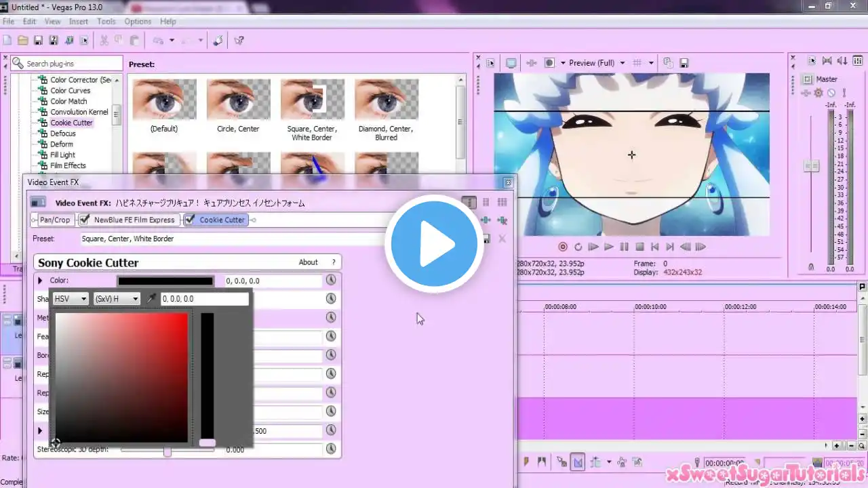Expand the Color parameter triangle
Viewport: 868px width, 488px height.
40,281
